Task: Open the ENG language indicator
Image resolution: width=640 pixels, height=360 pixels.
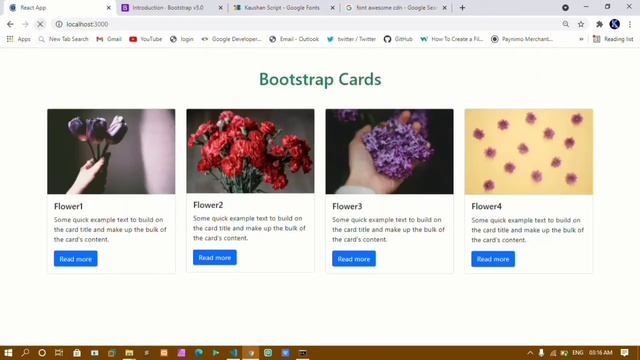Action: click(578, 353)
